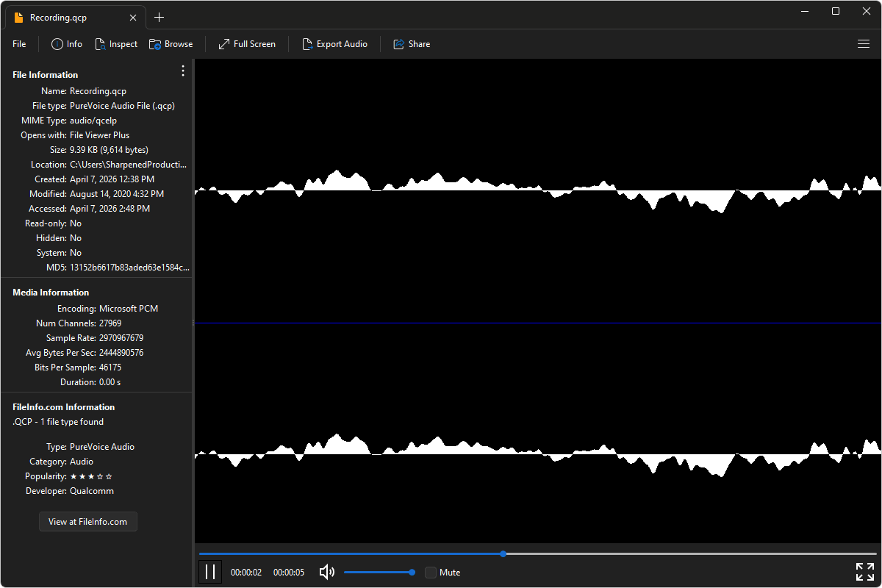This screenshot has width=882, height=588.
Task: Click the View at FileInfo.com button
Action: pyautogui.click(x=87, y=521)
